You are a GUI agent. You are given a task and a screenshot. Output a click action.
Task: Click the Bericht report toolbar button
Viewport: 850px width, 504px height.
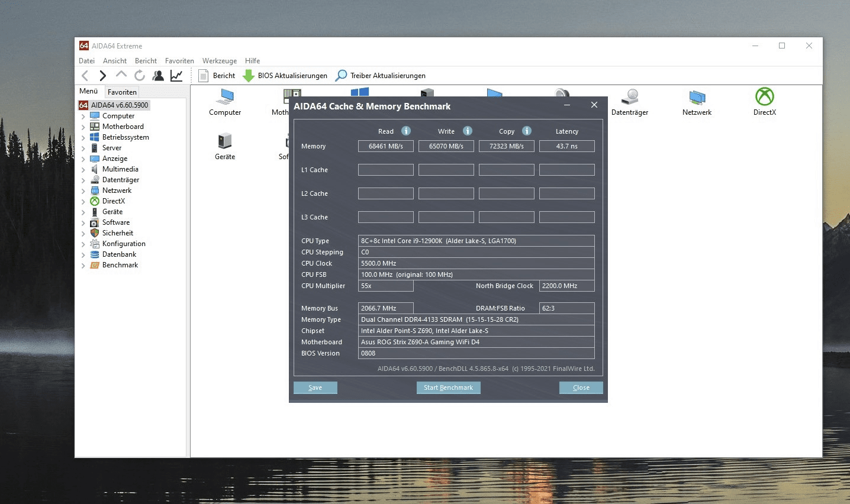tap(217, 76)
